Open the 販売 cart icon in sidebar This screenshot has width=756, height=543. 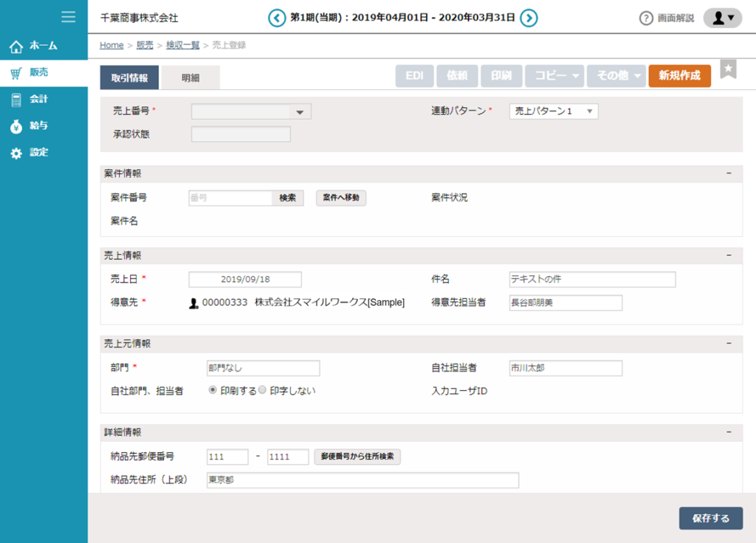tap(16, 72)
